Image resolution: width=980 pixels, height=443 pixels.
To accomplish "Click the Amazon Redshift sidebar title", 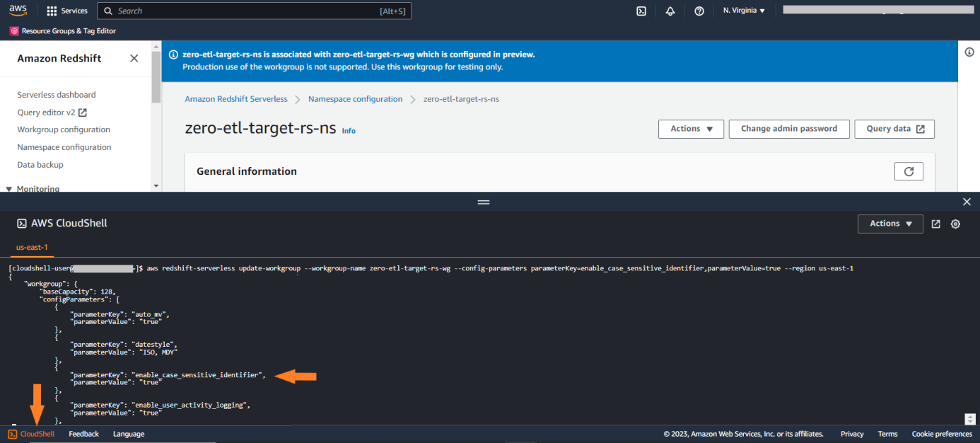I will (x=59, y=58).
